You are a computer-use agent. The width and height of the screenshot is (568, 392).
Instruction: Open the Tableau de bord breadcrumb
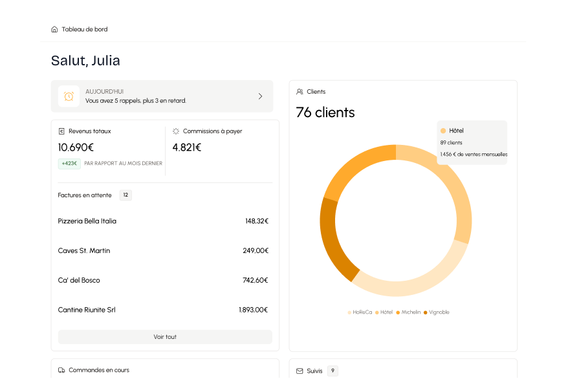point(85,29)
